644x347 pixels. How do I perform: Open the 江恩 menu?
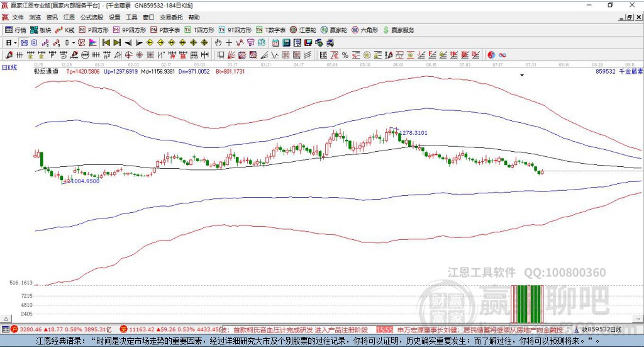click(x=69, y=17)
